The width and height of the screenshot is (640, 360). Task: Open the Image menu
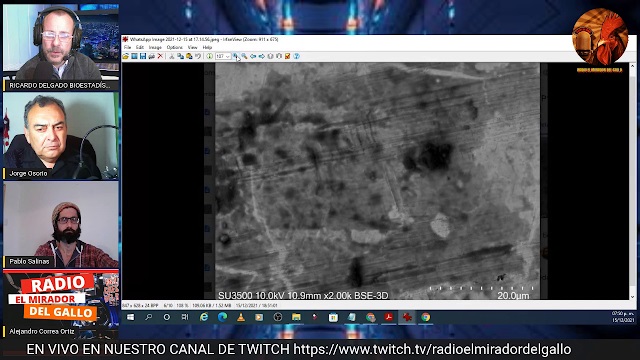tap(155, 47)
